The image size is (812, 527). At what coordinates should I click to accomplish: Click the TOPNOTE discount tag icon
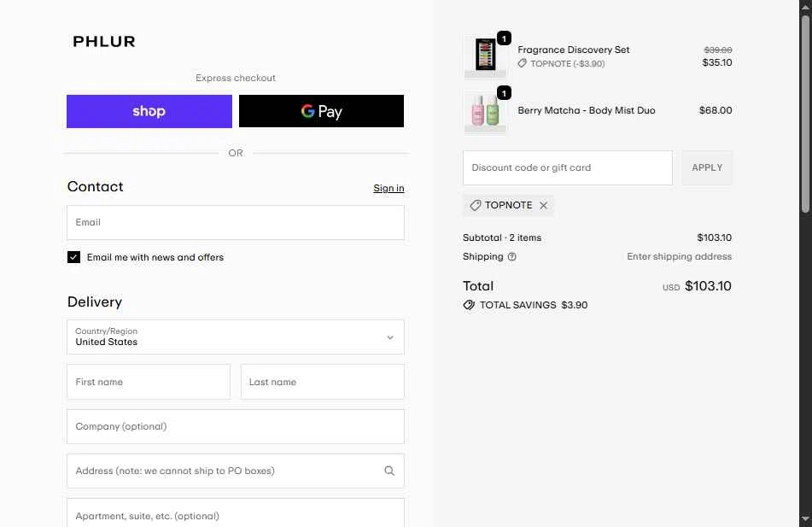(x=476, y=206)
